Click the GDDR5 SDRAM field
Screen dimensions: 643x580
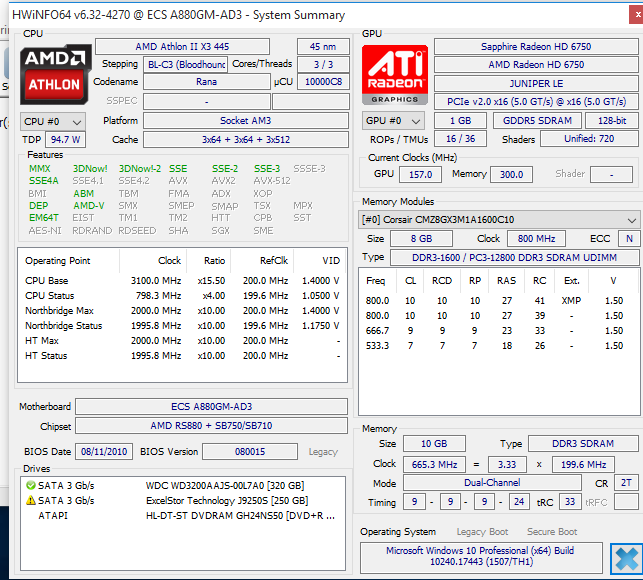click(537, 121)
